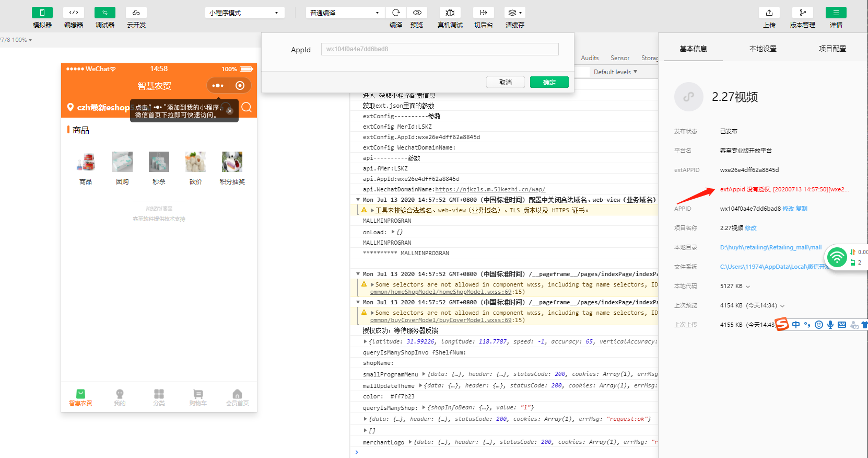This screenshot has height=458, width=868.
Task: Select the 智惠农贸 bottom tab
Action: (80, 397)
